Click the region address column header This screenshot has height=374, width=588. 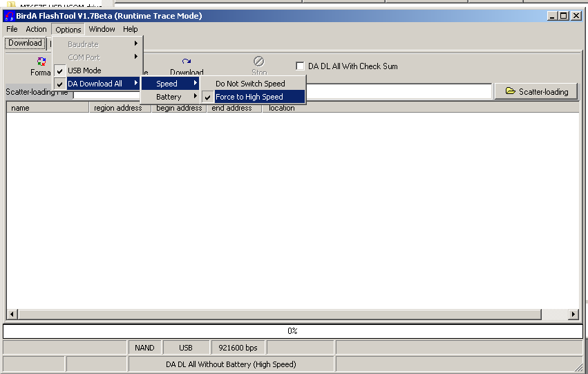coord(120,108)
